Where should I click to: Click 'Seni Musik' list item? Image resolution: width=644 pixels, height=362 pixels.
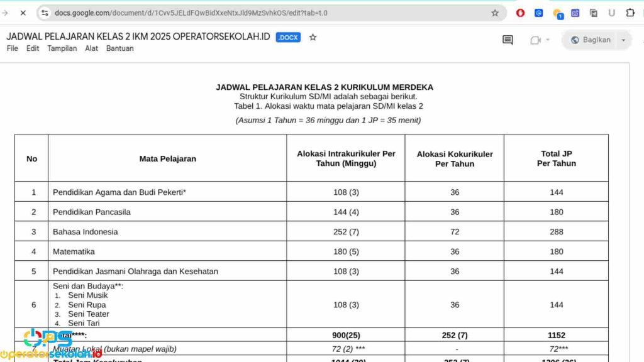(88, 295)
